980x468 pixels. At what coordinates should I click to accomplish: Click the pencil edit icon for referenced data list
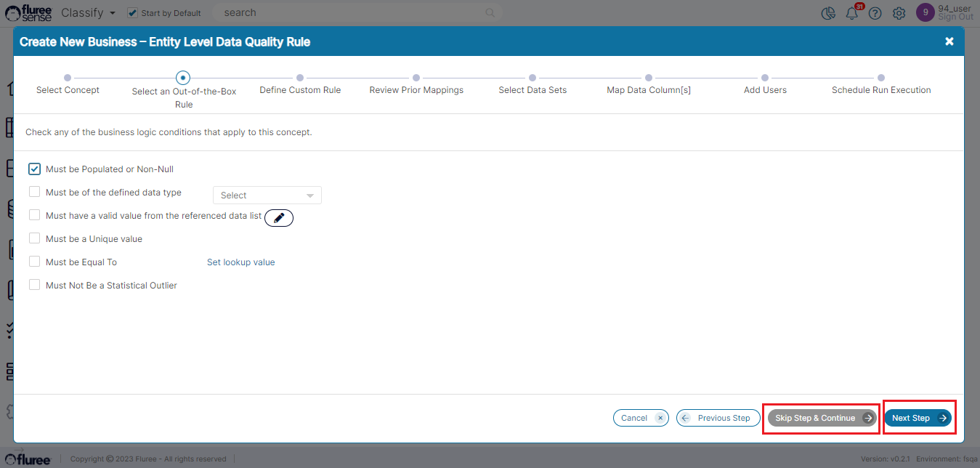pos(279,217)
